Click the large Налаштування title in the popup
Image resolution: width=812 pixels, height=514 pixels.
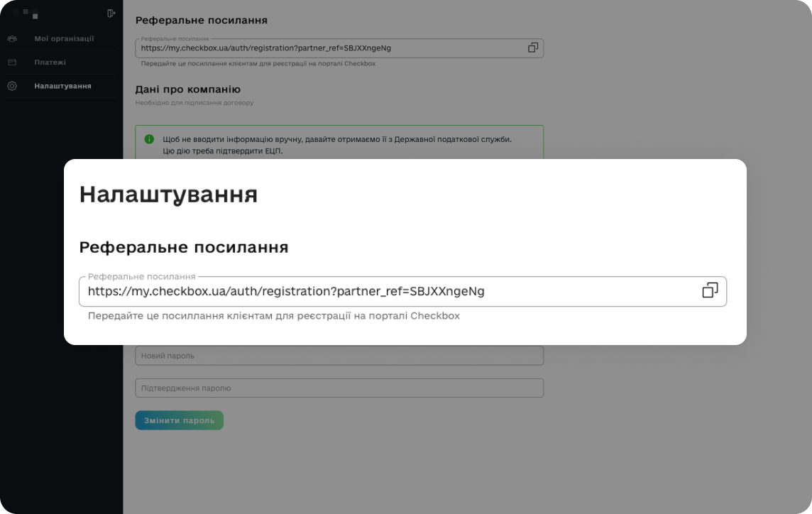point(168,195)
